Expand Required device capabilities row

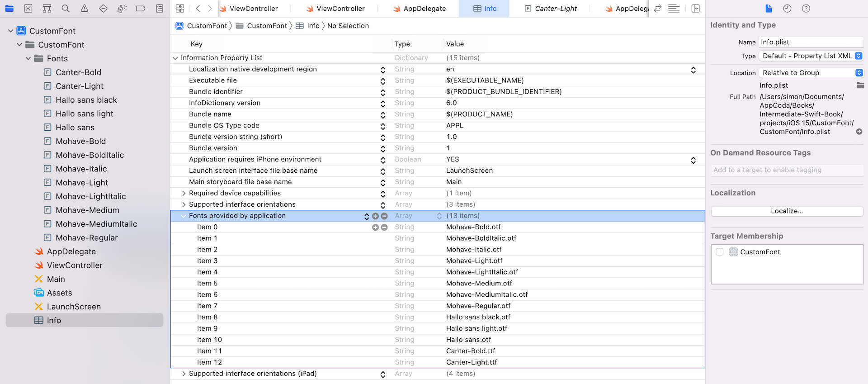(184, 193)
